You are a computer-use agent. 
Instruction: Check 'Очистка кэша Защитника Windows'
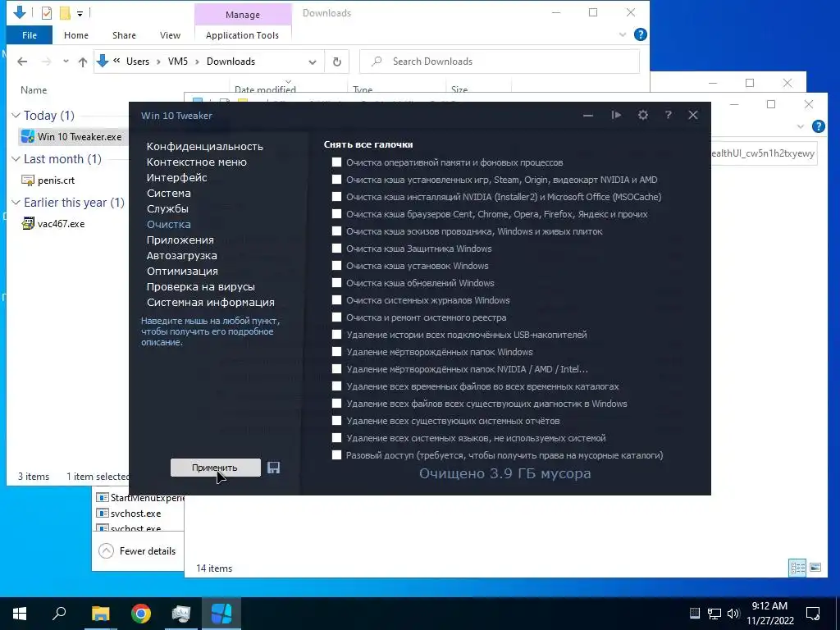[x=336, y=248]
